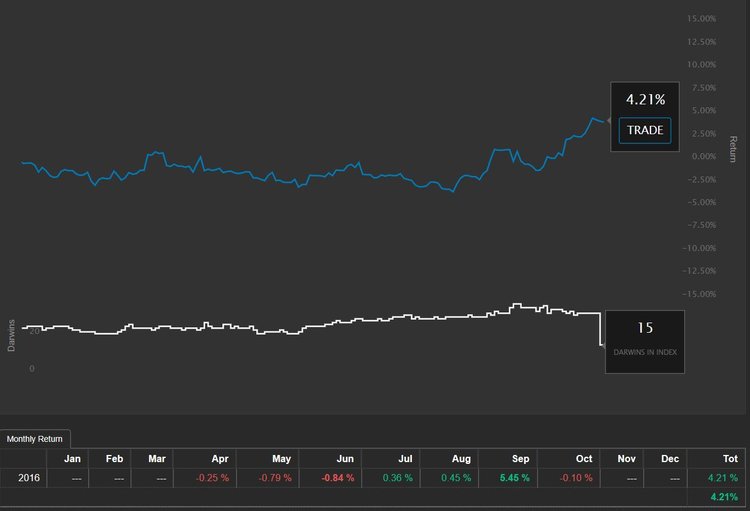
Task: Open the Monthly Return tab
Action: point(35,439)
